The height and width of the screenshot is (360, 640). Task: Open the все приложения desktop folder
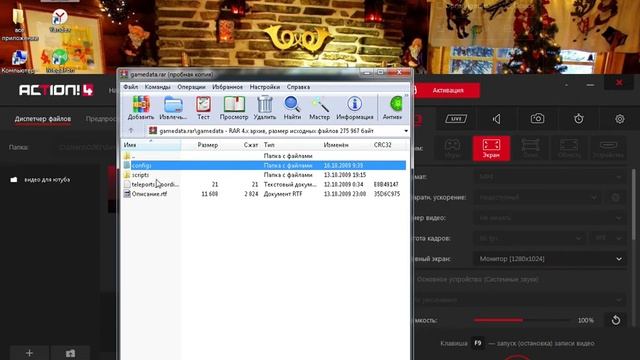[19, 25]
